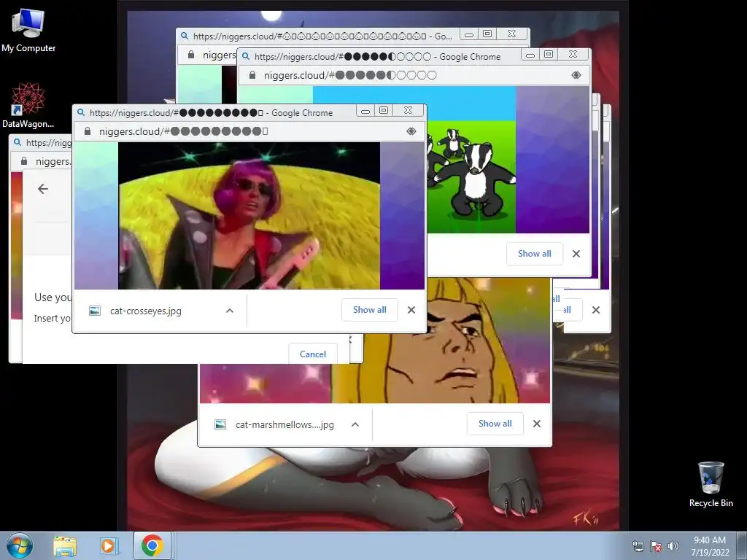Screen dimensions: 747x560
Task: Click the magnifier icon in the rearmost top window
Action: (x=185, y=36)
